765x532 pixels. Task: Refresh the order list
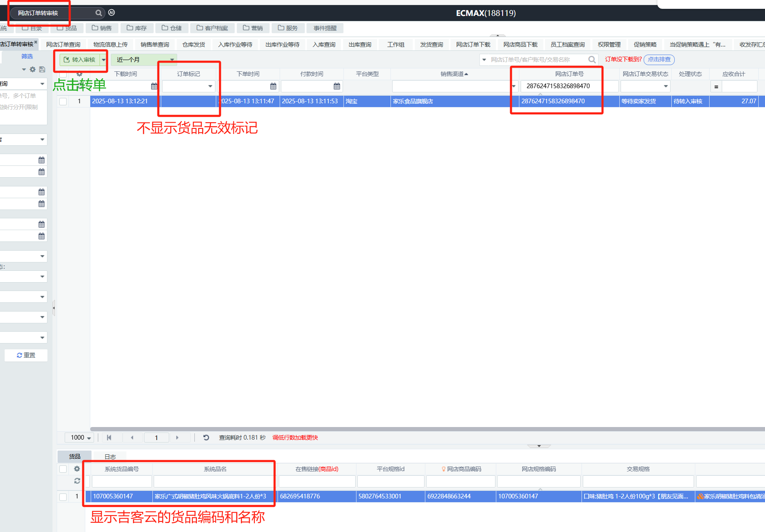tap(206, 438)
